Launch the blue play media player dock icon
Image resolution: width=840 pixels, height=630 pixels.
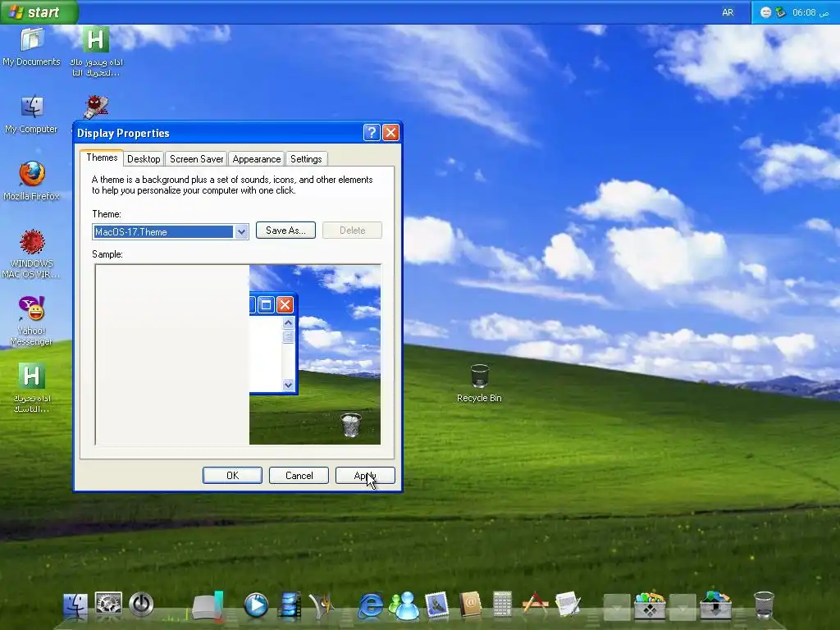(256, 605)
